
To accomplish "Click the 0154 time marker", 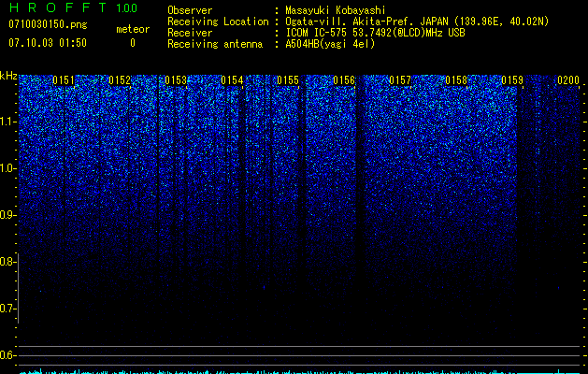I will (x=232, y=80).
